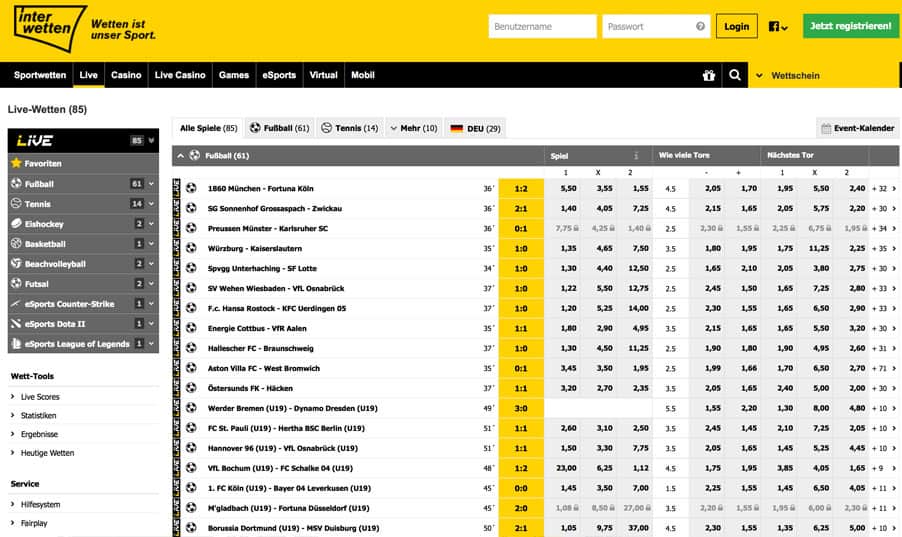Click the Beachvolleyball sidebar icon
This screenshot has height=537, width=902.
click(x=16, y=264)
